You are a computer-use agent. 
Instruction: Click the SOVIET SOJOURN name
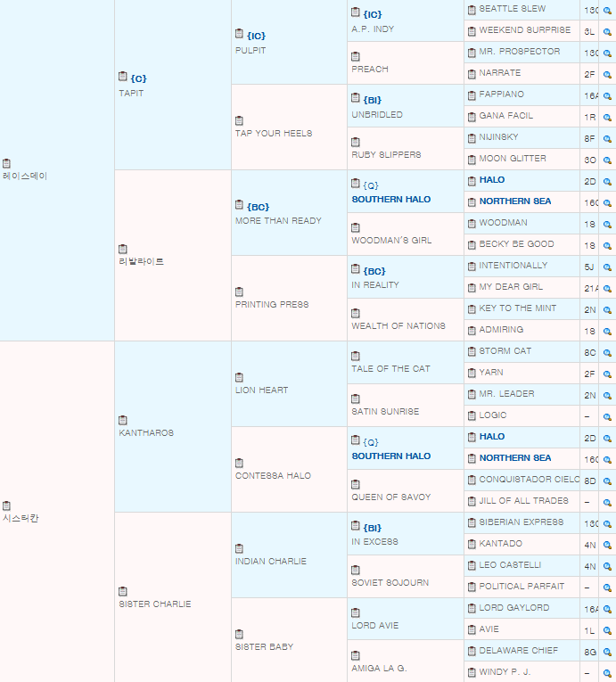coord(390,582)
